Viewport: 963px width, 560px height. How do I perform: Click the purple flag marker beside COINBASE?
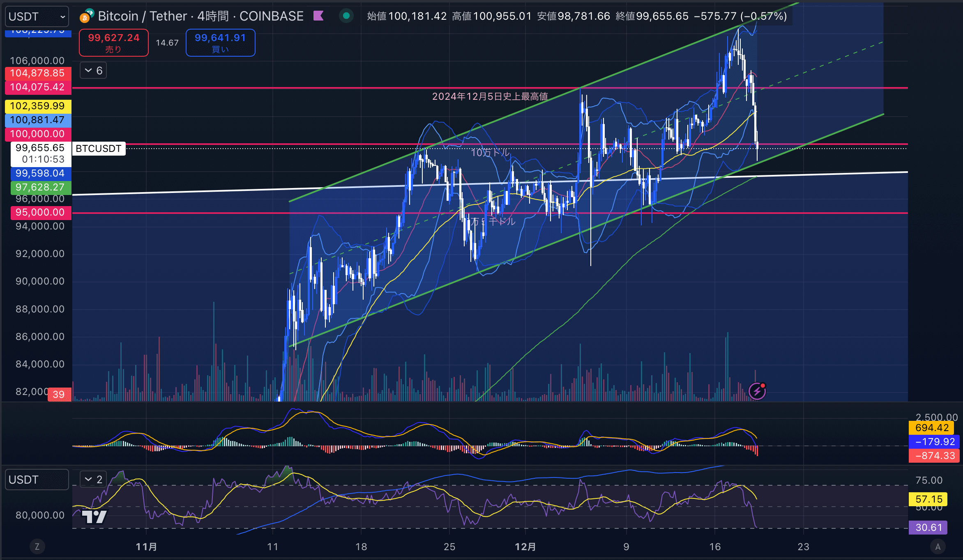tap(318, 16)
